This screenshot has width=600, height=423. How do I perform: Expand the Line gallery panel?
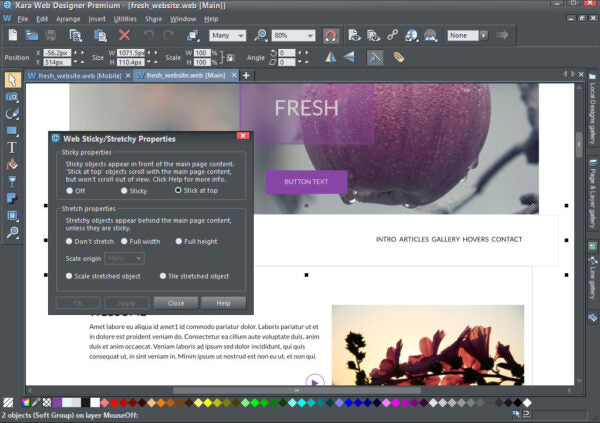point(593,279)
